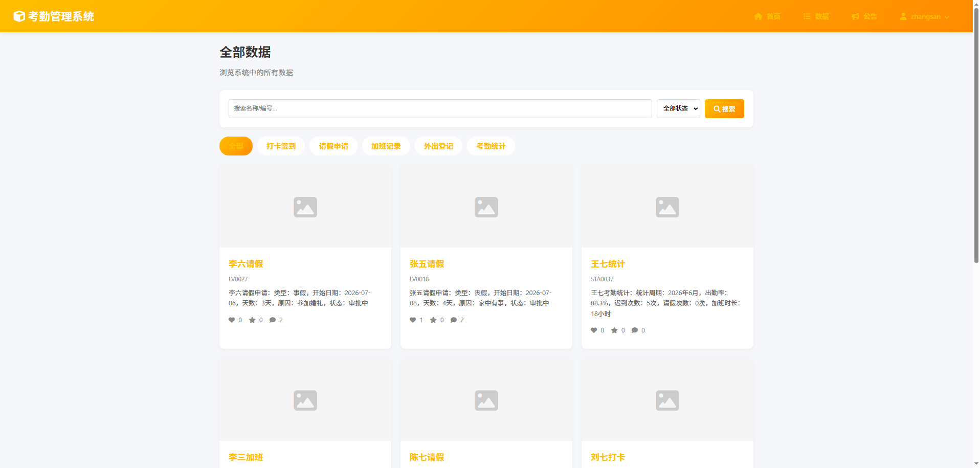Select the 打卡签到 tab
980x468 pixels.
pyautogui.click(x=281, y=146)
